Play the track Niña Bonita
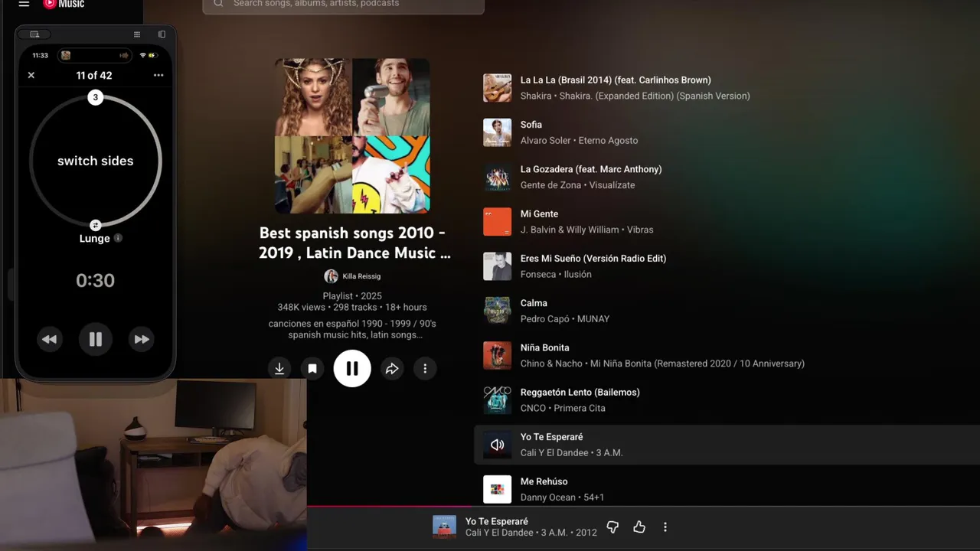Screen dimensions: 980x551 [x=545, y=348]
